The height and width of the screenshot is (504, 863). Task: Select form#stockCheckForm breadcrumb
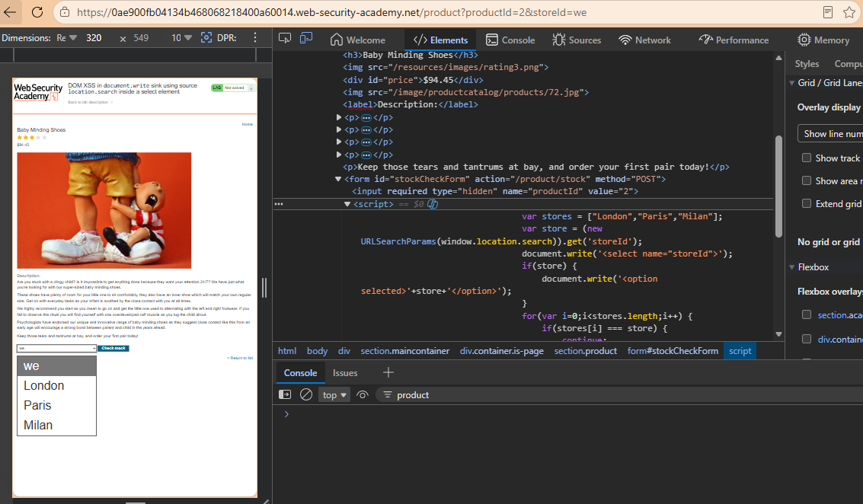673,351
